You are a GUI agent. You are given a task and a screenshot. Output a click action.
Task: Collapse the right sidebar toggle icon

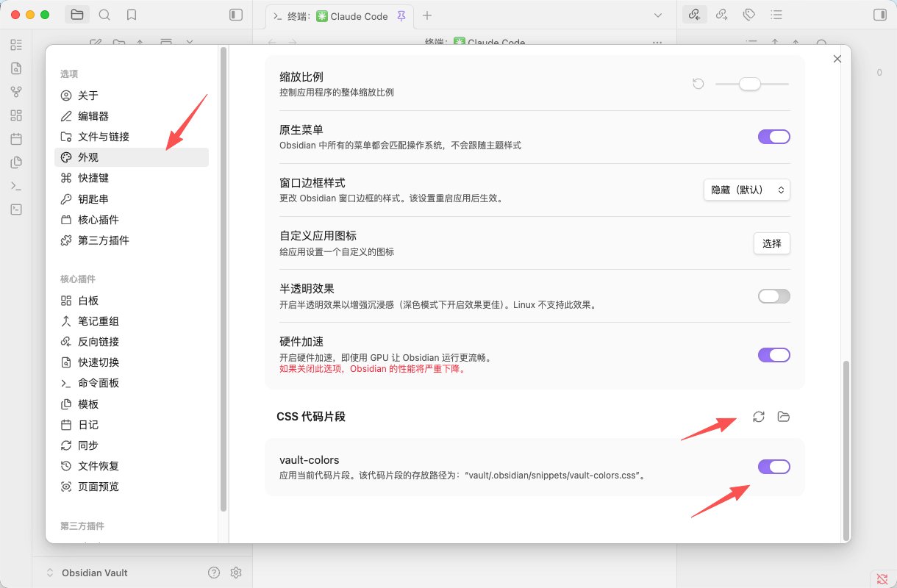click(x=879, y=15)
